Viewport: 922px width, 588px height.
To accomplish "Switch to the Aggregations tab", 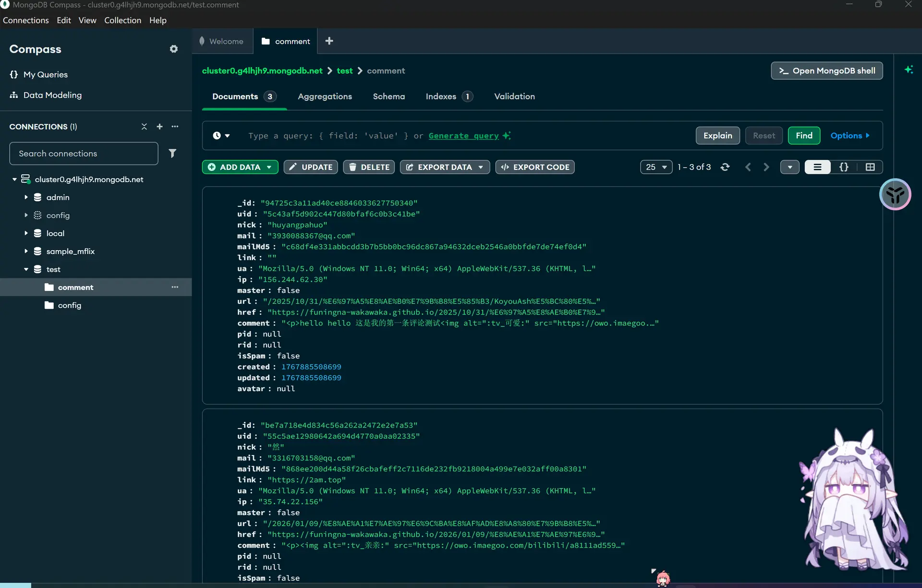I will pyautogui.click(x=325, y=96).
